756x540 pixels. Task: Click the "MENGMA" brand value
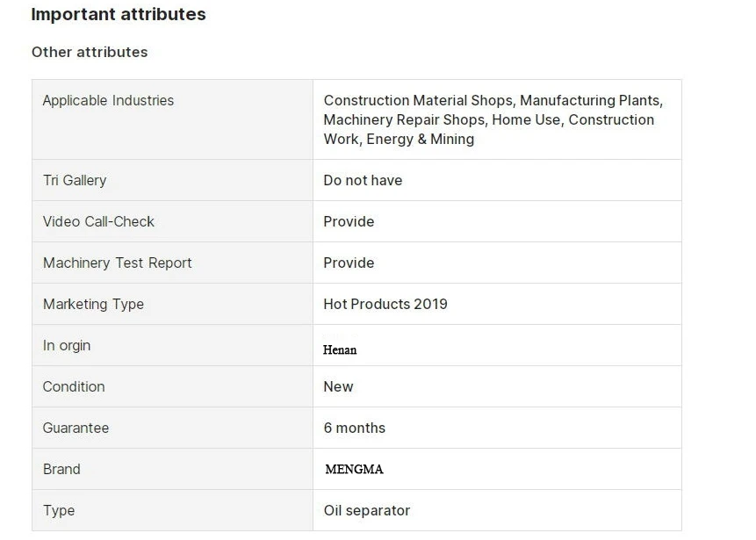pyautogui.click(x=355, y=469)
